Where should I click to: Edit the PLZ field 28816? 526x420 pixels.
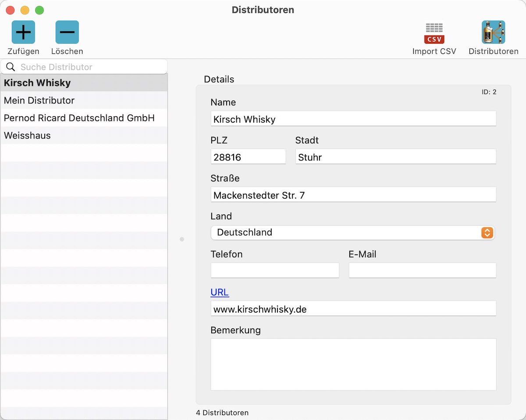click(248, 157)
